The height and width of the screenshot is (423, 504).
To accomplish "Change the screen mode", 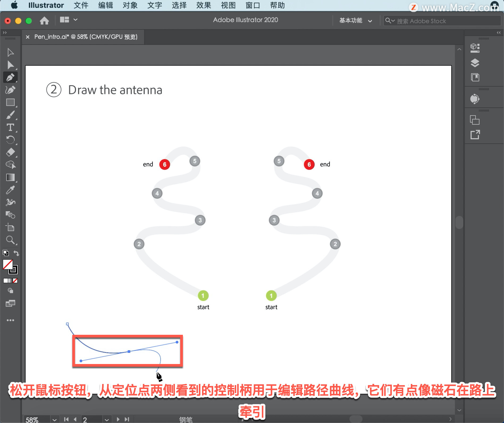I will pyautogui.click(x=10, y=303).
